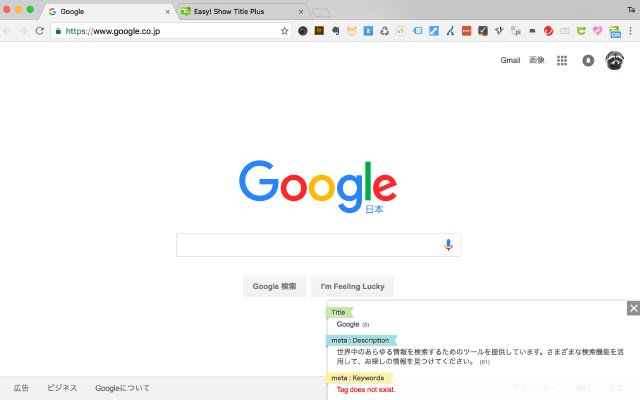Click the teal branching fork extension icon

[450, 31]
